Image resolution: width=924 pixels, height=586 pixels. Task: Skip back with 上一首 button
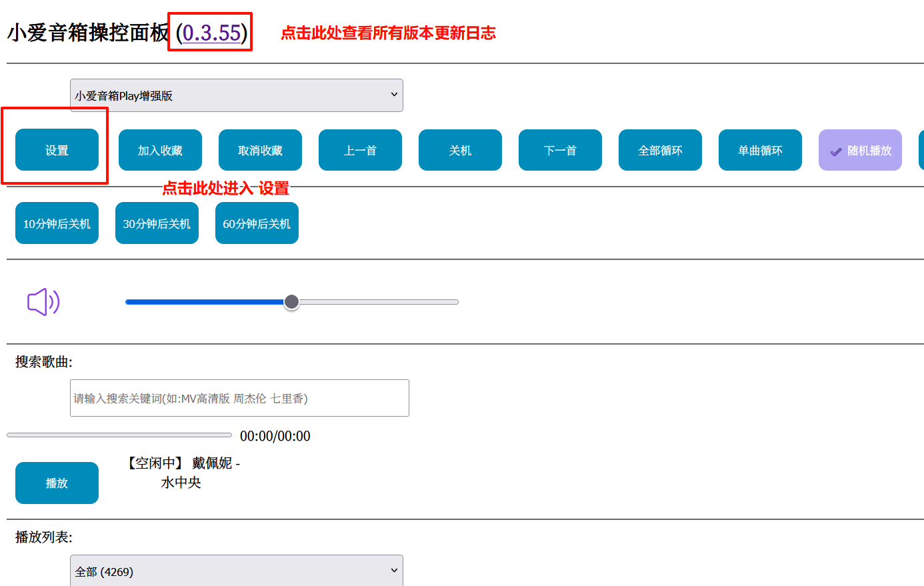360,150
